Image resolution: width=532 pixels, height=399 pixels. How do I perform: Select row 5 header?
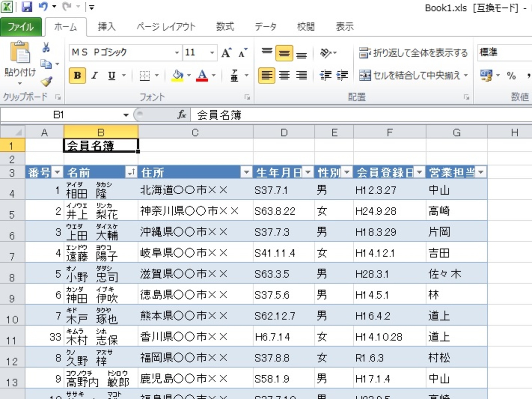click(12, 210)
